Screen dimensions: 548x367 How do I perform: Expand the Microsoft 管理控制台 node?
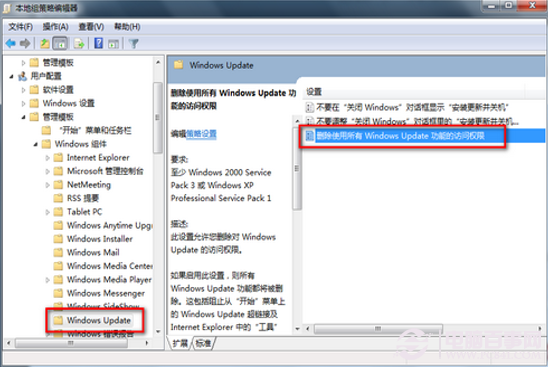[48, 171]
